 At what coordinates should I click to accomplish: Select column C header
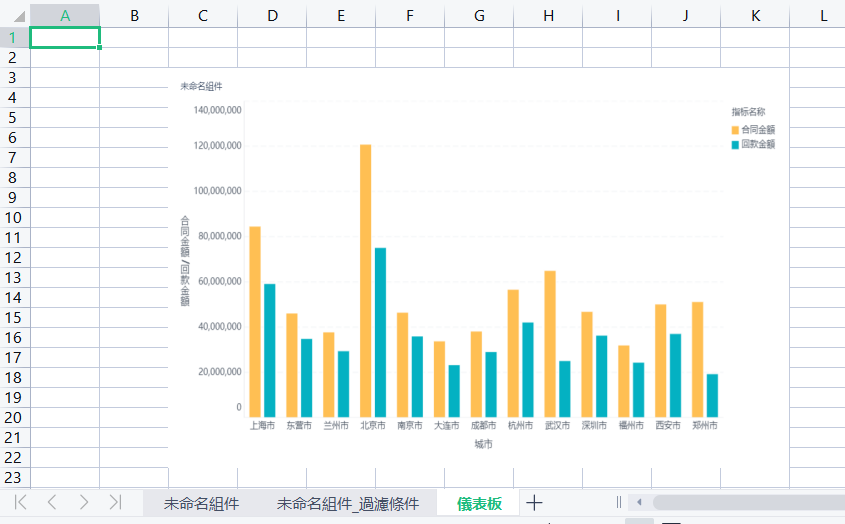point(203,16)
